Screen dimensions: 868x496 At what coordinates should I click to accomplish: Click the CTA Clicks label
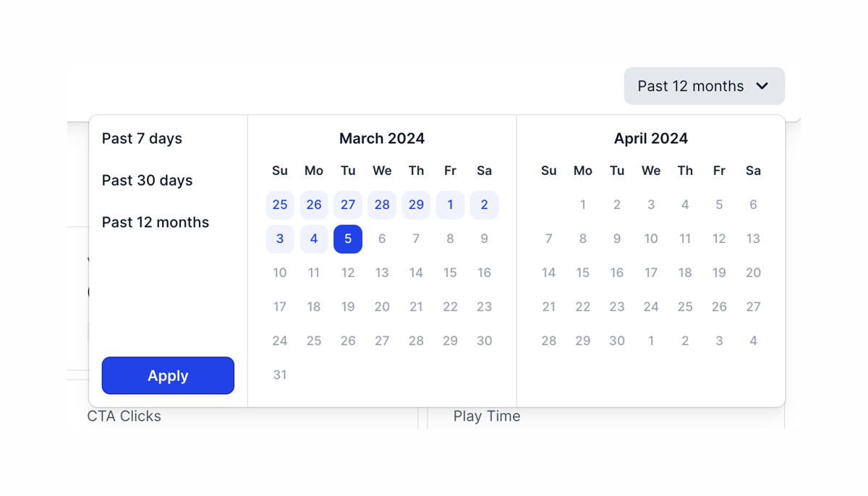[124, 416]
